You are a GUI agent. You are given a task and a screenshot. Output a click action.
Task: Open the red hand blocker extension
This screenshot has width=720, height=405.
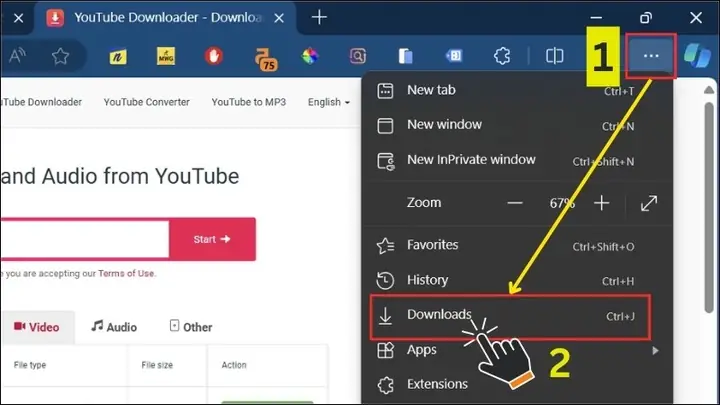coord(214,56)
